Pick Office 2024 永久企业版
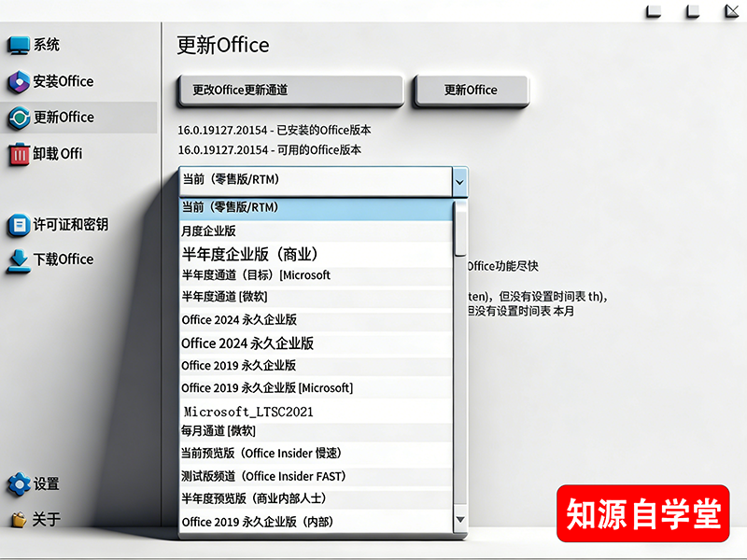 tap(280, 320)
